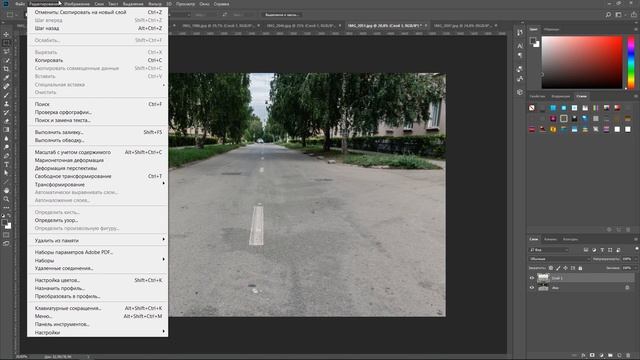
Task: Toggle layer filtering on/off switch
Action: coord(637,249)
